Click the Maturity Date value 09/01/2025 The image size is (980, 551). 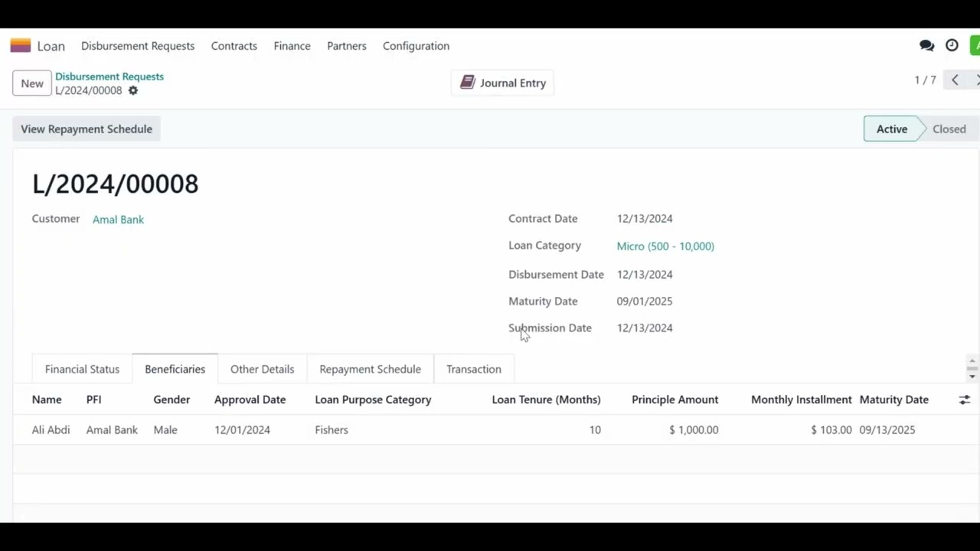(x=645, y=302)
